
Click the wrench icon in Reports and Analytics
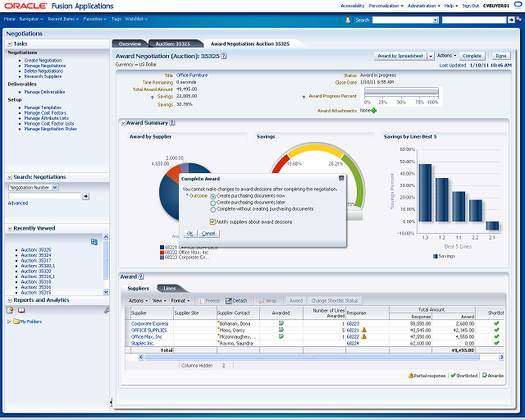coord(107,310)
